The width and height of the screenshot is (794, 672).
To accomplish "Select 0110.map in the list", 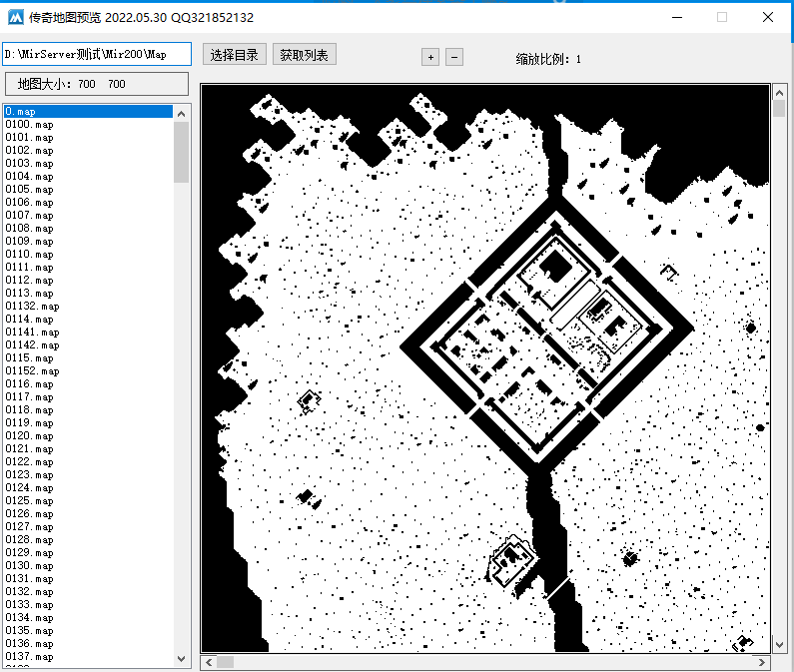I will [88, 255].
